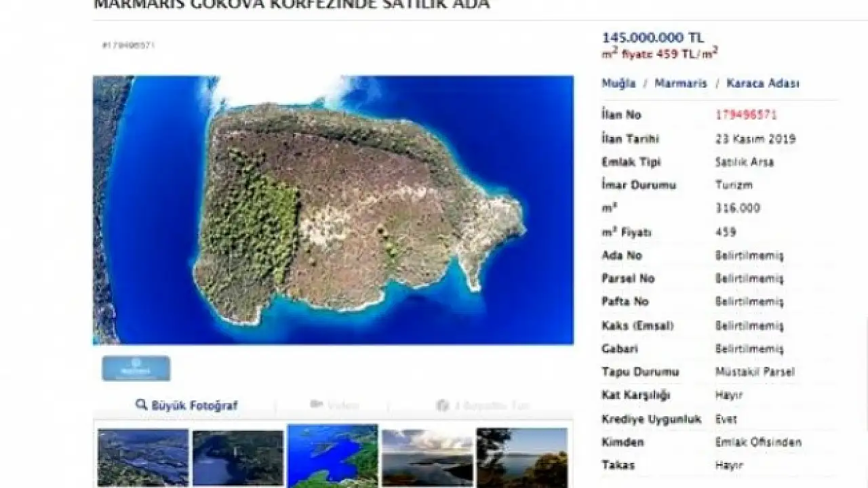Select the fourth cloudy horizon thumbnail
The image size is (868, 488).
[427, 457]
